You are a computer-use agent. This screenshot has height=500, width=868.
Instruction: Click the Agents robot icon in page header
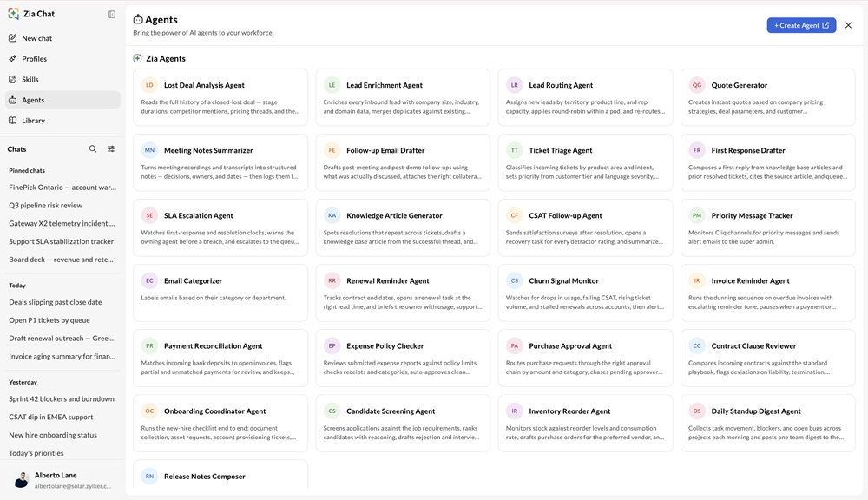[138, 19]
